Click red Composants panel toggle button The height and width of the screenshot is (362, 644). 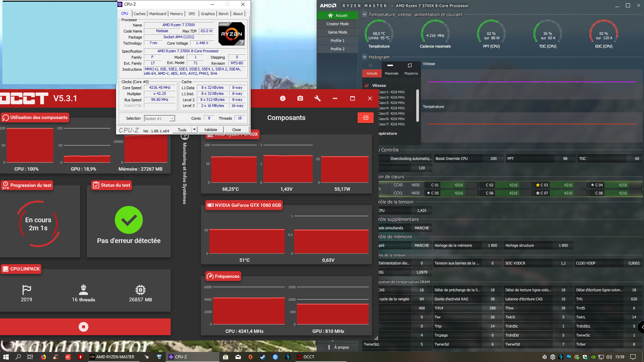[x=366, y=118]
